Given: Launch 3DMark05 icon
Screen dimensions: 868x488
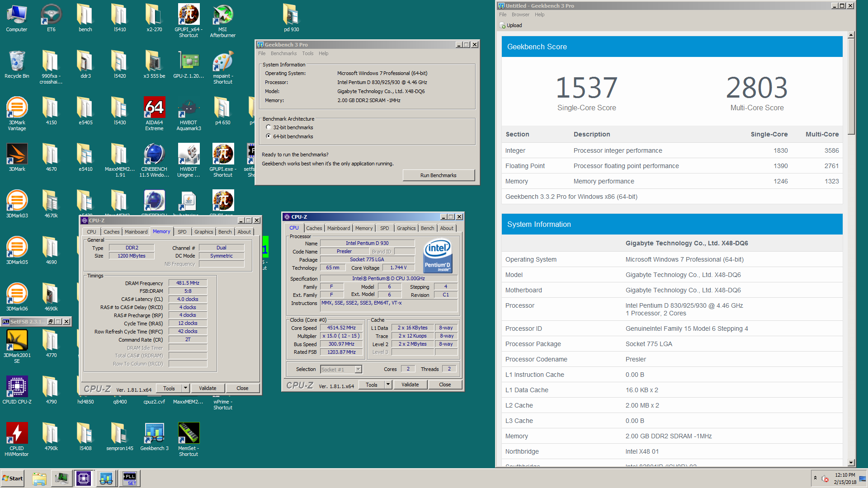Looking at the screenshot, I should tap(17, 250).
